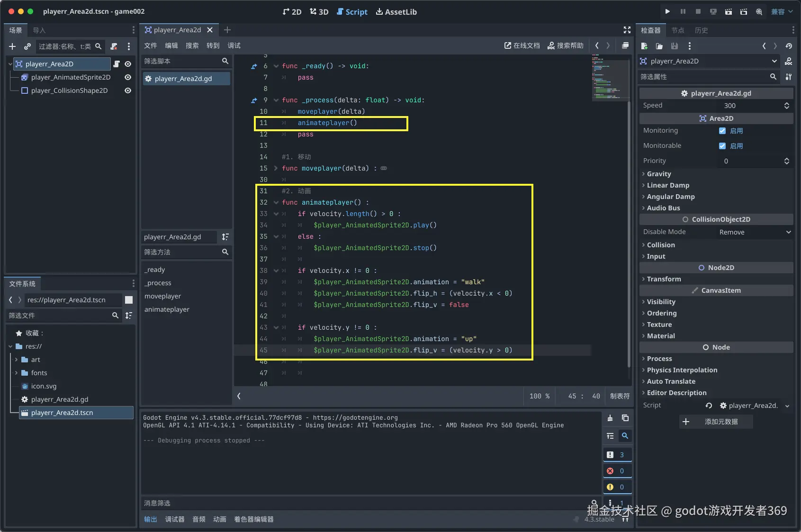
Task: Open the AssetLib workspace
Action: click(396, 12)
